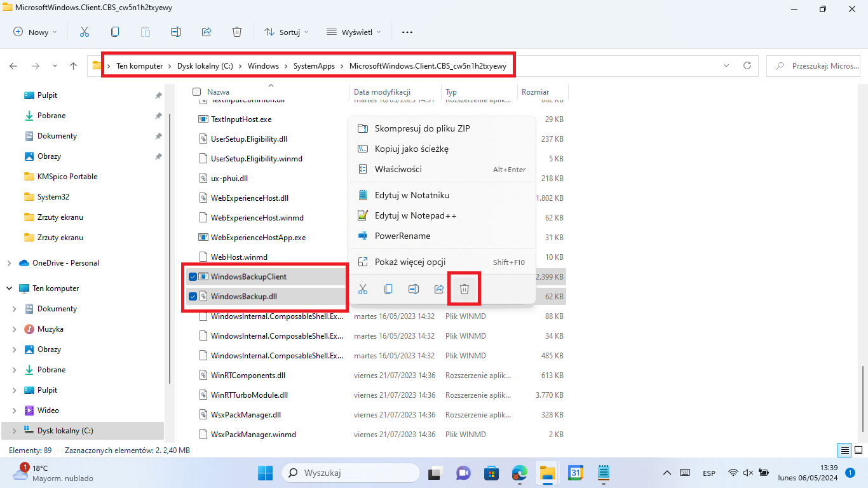Click the Share icon in the context menu
The width and height of the screenshot is (868, 488).
(439, 289)
